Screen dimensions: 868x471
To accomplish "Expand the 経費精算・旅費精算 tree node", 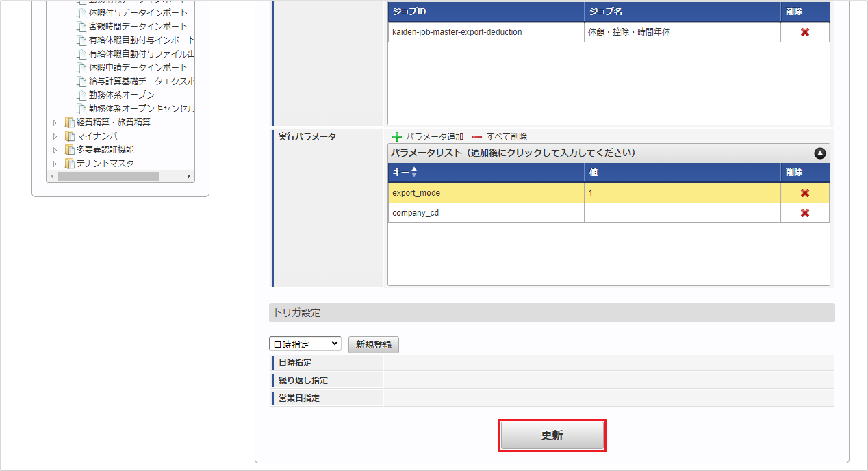I will click(x=55, y=123).
